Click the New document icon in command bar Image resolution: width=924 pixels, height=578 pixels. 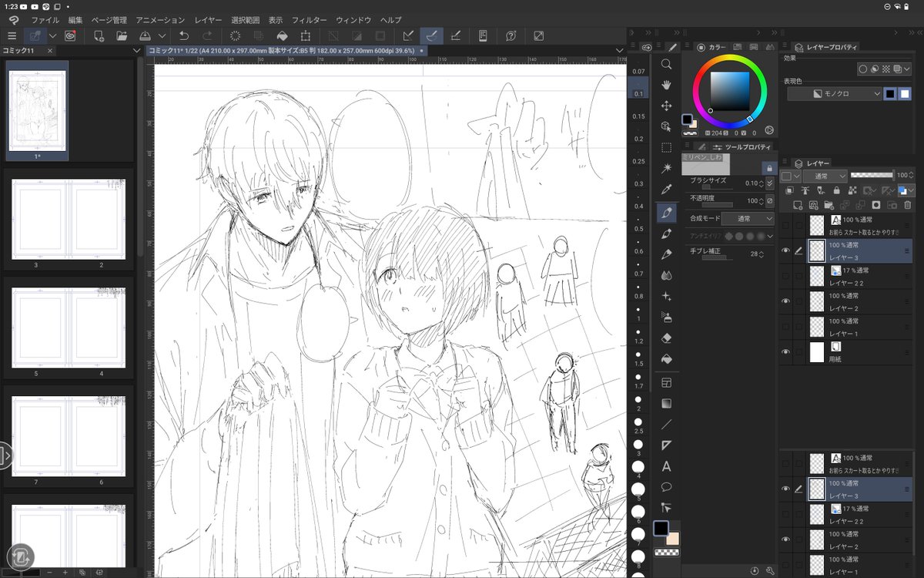coord(99,35)
